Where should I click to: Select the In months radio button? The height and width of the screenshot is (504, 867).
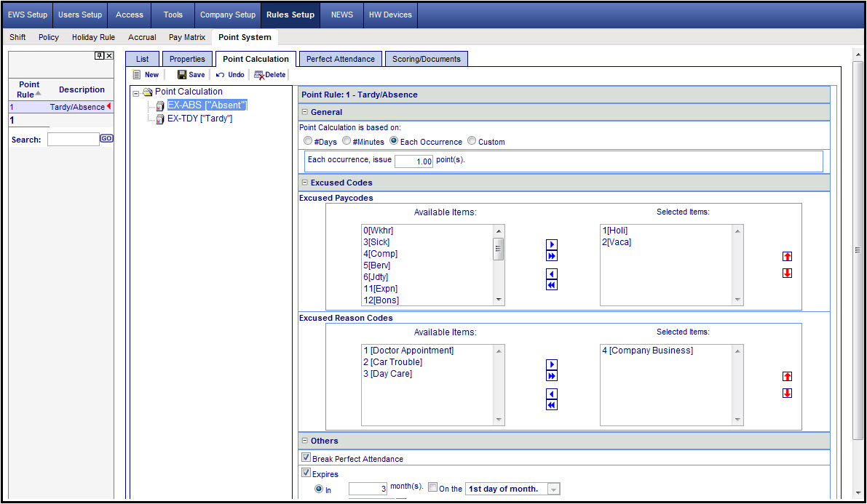coord(319,489)
